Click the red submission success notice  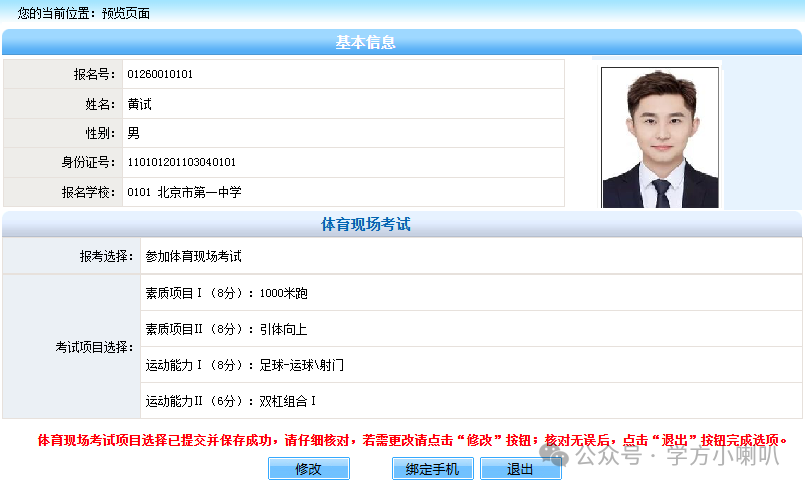pos(412,440)
